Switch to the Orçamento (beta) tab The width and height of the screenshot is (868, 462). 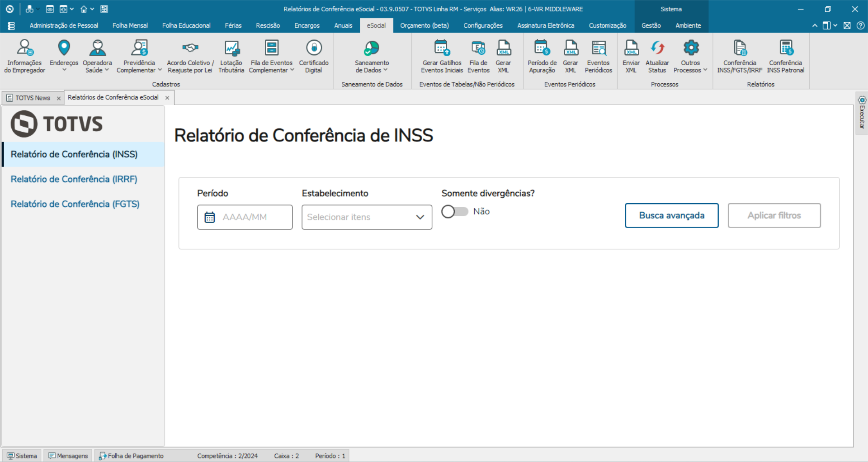425,26
